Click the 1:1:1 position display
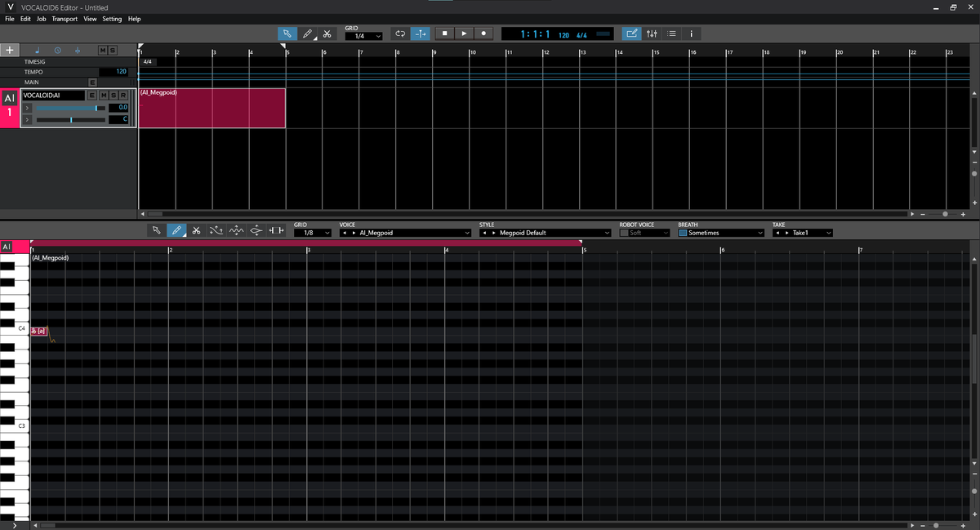Screen dimensions: 980x530 point(534,34)
